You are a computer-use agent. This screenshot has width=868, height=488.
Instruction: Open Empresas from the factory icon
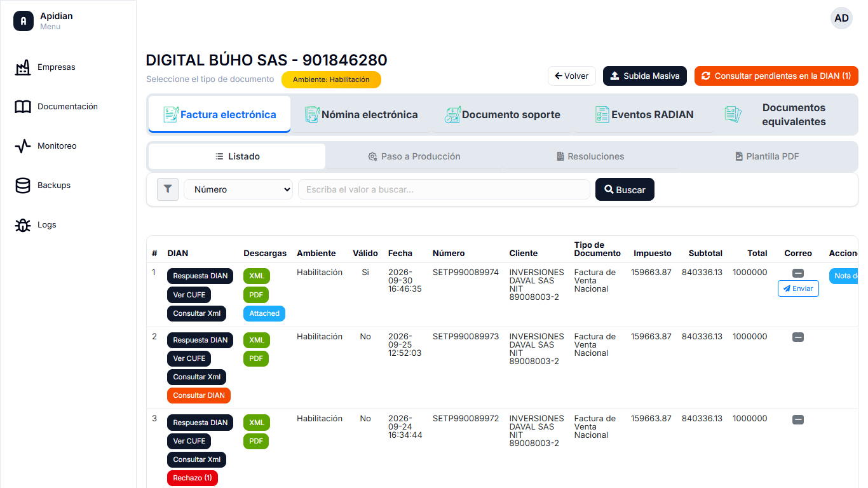point(23,67)
